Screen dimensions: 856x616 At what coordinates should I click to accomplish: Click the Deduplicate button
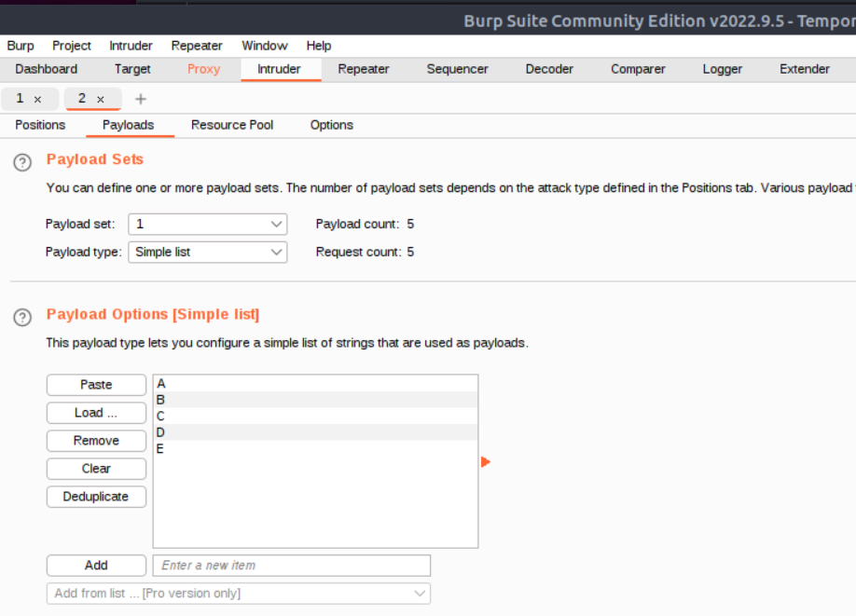[x=96, y=497]
